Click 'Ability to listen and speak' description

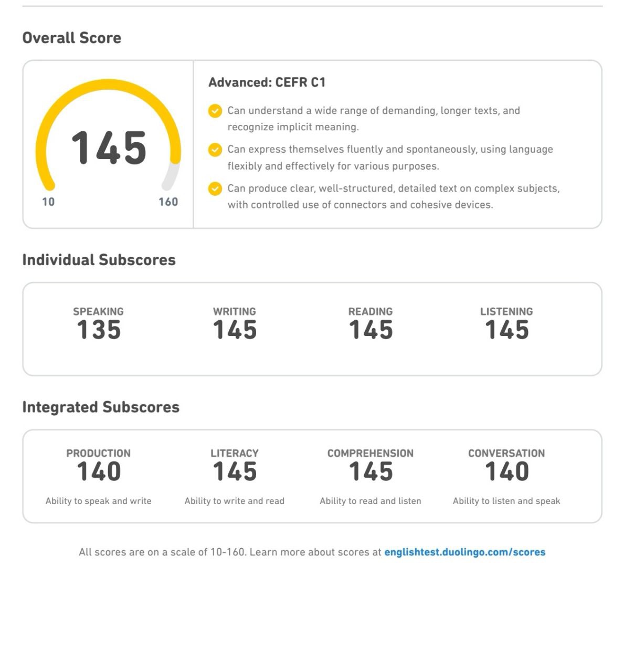coord(506,501)
